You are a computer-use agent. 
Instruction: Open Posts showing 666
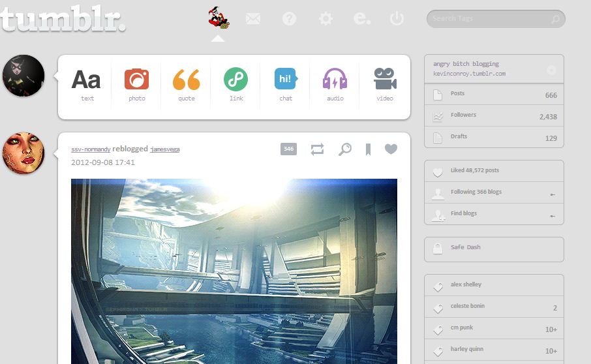[x=494, y=95]
